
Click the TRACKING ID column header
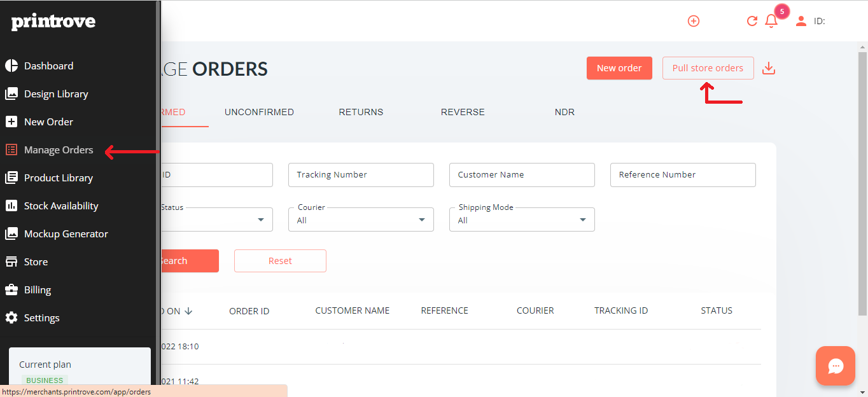[621, 310]
